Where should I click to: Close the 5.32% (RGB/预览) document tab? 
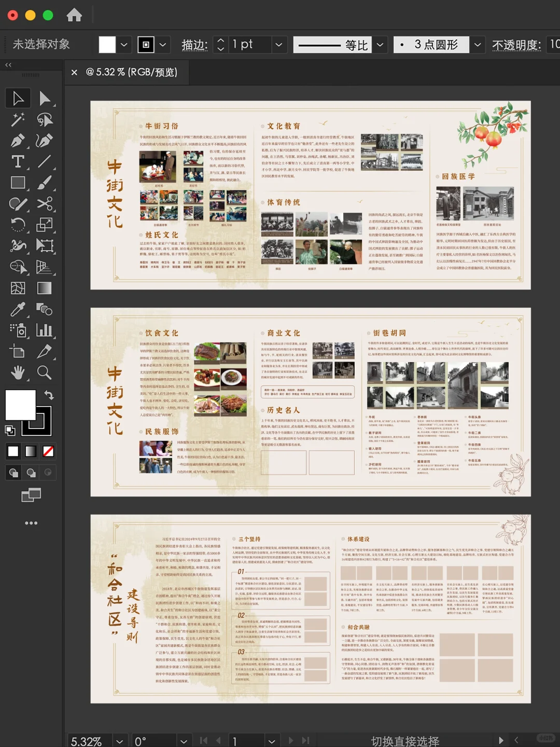click(x=74, y=72)
